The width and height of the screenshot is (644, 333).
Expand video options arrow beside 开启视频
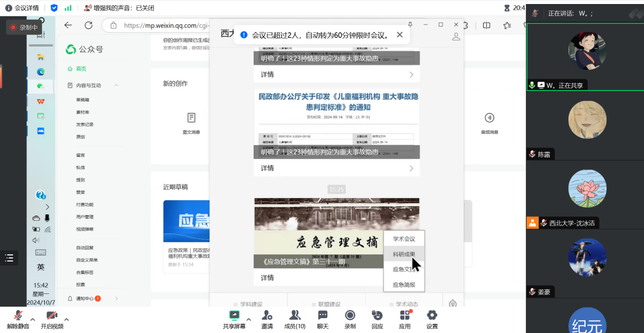[66, 320]
